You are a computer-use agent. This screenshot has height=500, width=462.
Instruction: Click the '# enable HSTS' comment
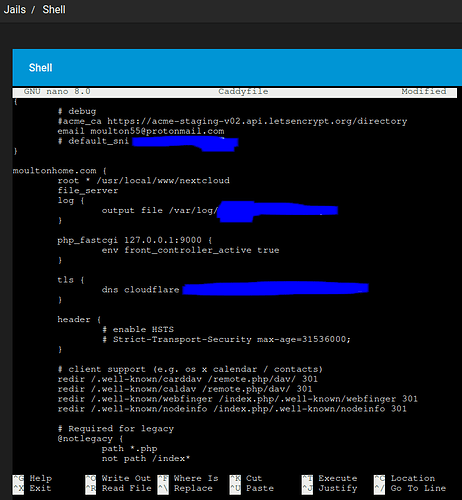click(138, 330)
